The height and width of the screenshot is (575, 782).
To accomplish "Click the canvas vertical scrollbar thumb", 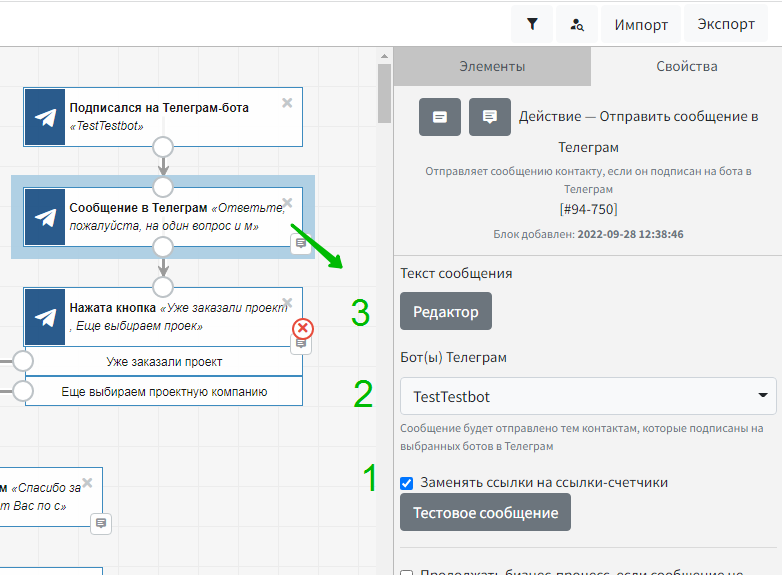I will click(384, 90).
